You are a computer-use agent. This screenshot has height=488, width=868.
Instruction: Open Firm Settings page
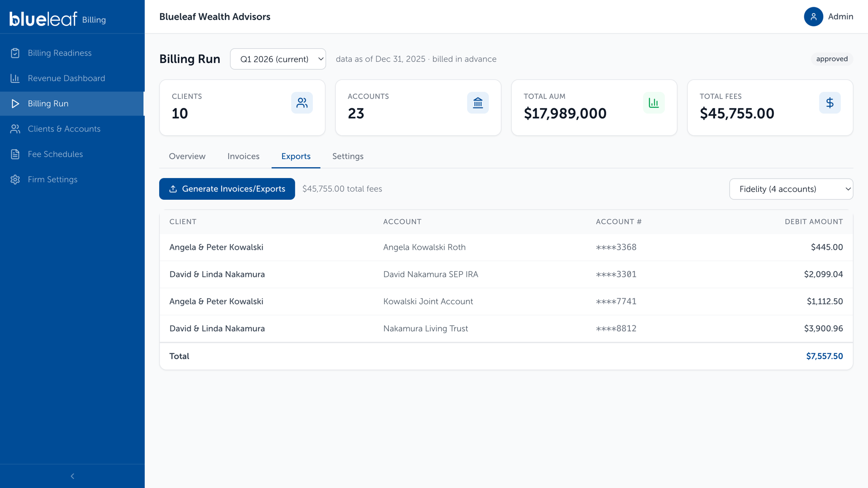(72, 179)
